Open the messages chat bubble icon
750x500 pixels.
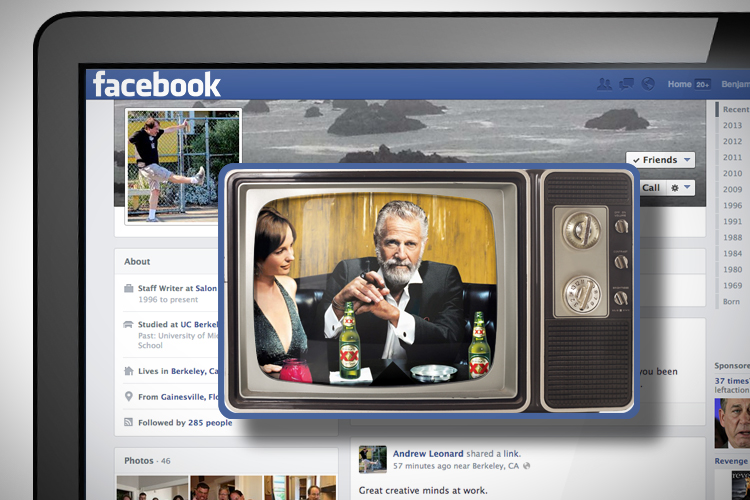(626, 84)
